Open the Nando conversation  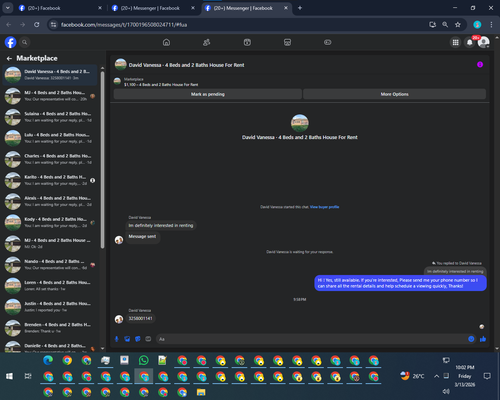(x=50, y=265)
